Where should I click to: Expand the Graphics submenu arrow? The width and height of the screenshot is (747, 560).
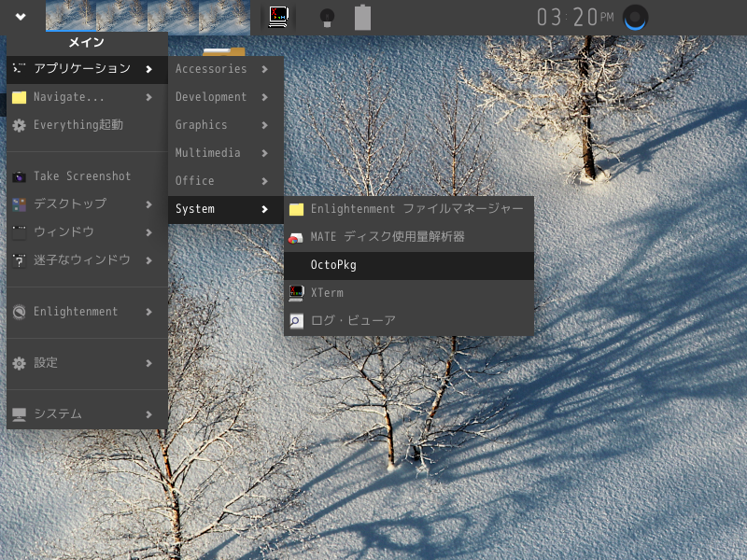(x=264, y=125)
